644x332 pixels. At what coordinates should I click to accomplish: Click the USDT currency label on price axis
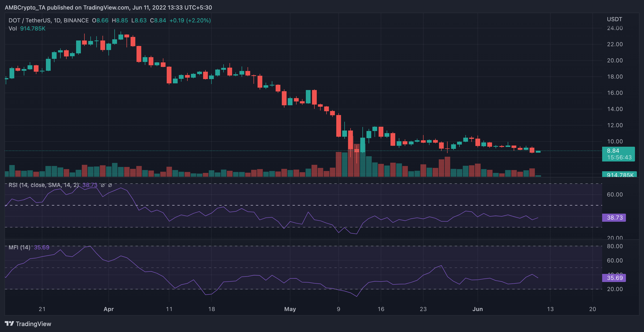click(614, 19)
